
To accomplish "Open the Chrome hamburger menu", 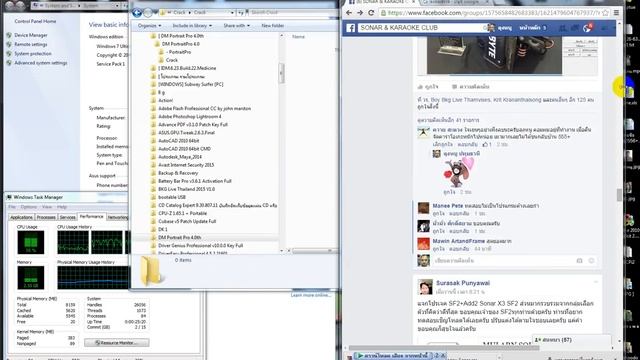I will click(616, 13).
